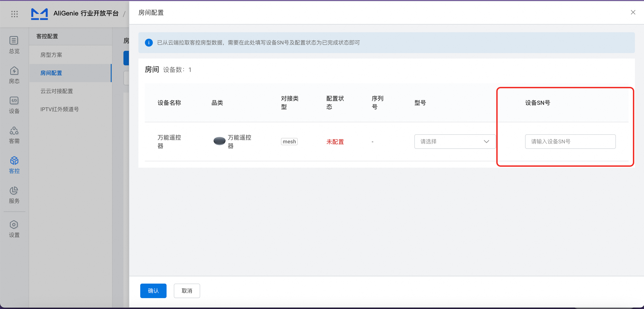Screen dimensions: 644x309
Task: Click the 取消 cancel button
Action: [187, 290]
